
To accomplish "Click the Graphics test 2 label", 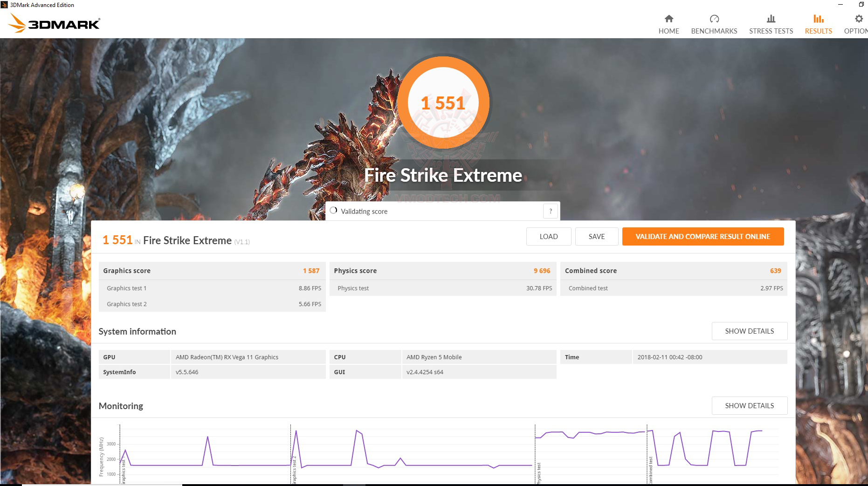I will click(x=127, y=304).
